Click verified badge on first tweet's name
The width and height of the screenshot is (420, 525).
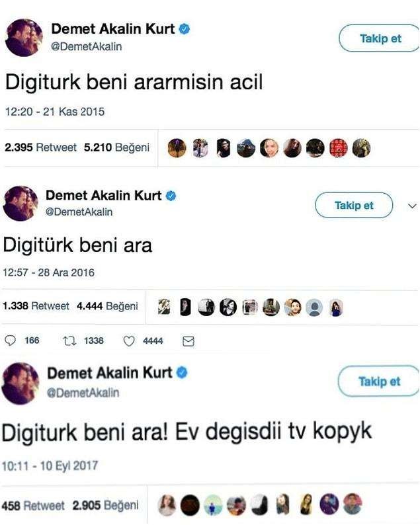[185, 29]
